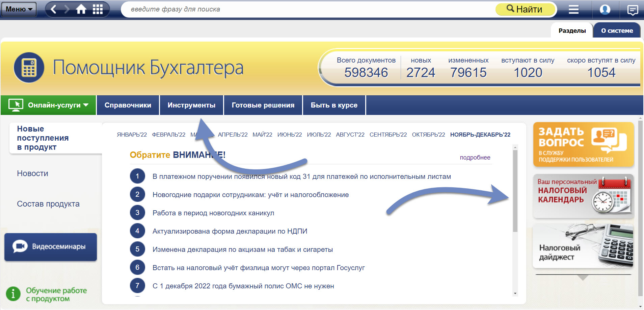Open article about новый код 31 в платежном поручении
The height and width of the screenshot is (310, 644).
pyautogui.click(x=302, y=176)
